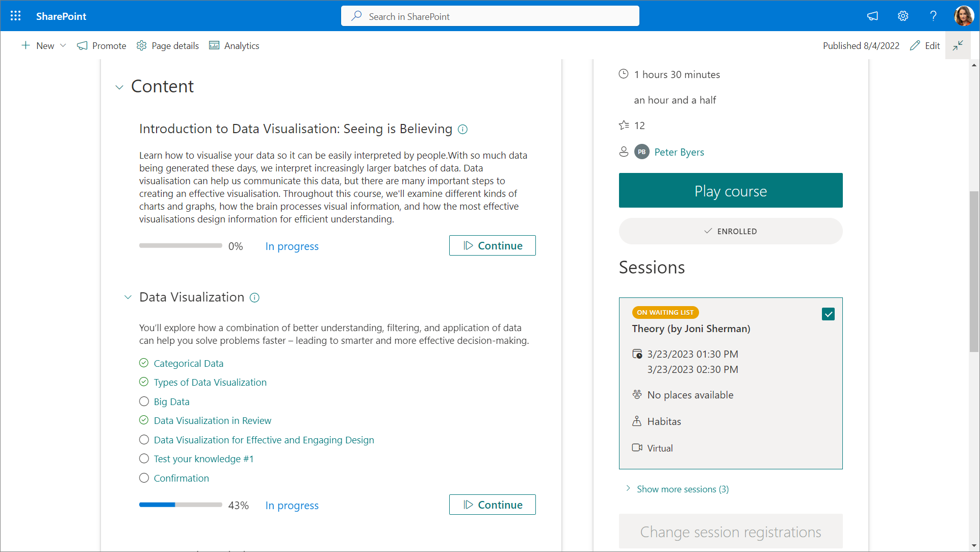Open Page details in the command bar
This screenshot has width=980, height=552.
tap(168, 46)
